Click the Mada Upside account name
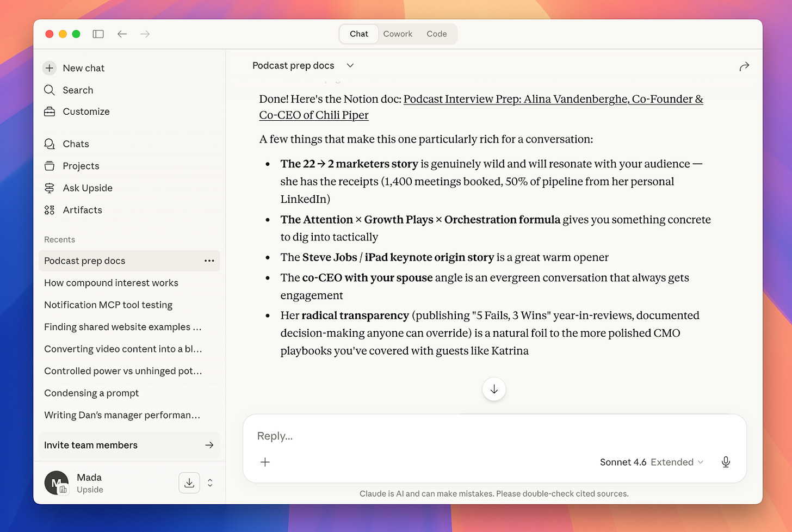 [x=90, y=483]
